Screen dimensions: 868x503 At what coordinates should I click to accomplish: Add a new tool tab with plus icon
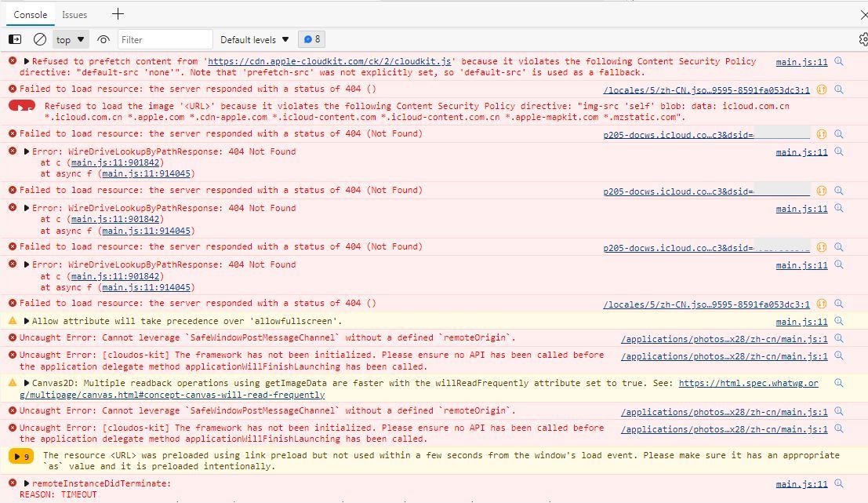118,14
